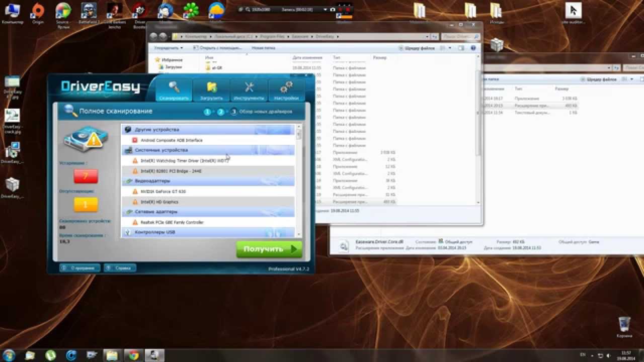This screenshot has width=644, height=362.
Task: Click the taskbar clock showing 11:57
Action: coord(626,355)
